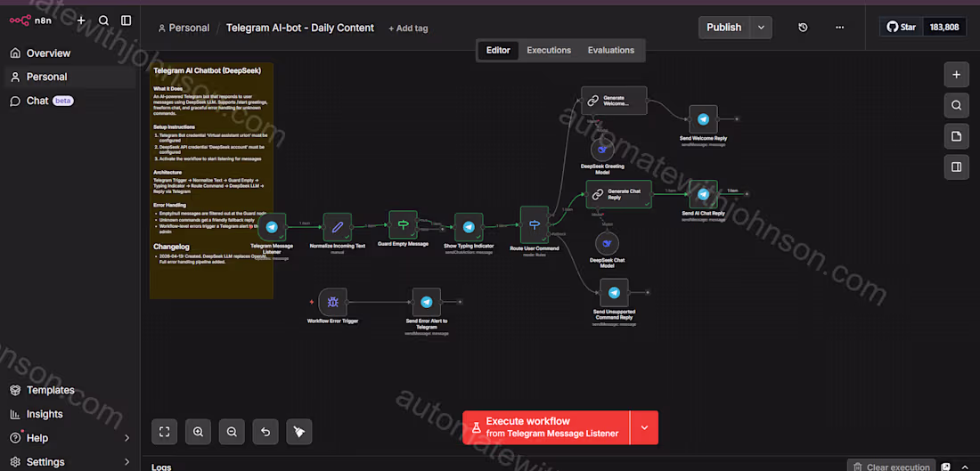Click the tidy up workflow broom icon
This screenshot has width=980, height=471.
click(x=299, y=432)
